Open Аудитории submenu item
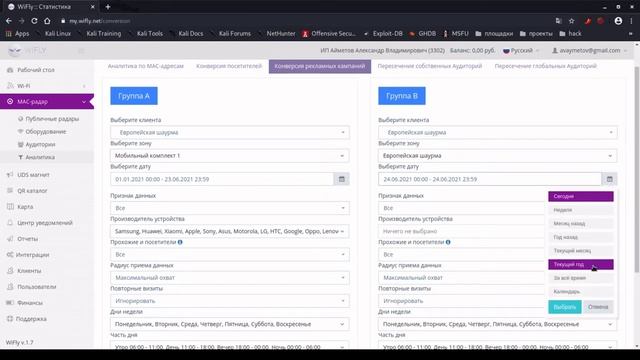Viewport: 640px width, 360px height. click(40, 144)
